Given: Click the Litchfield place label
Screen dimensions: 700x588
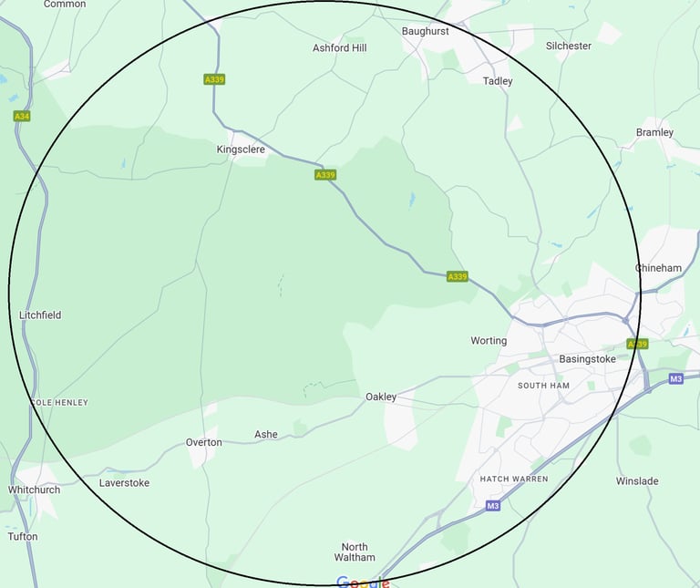Looking at the screenshot, I should pos(40,315).
